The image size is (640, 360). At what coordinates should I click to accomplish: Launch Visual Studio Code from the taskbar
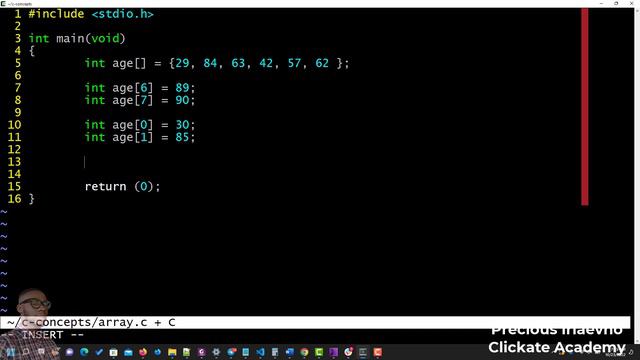[x=260, y=352]
